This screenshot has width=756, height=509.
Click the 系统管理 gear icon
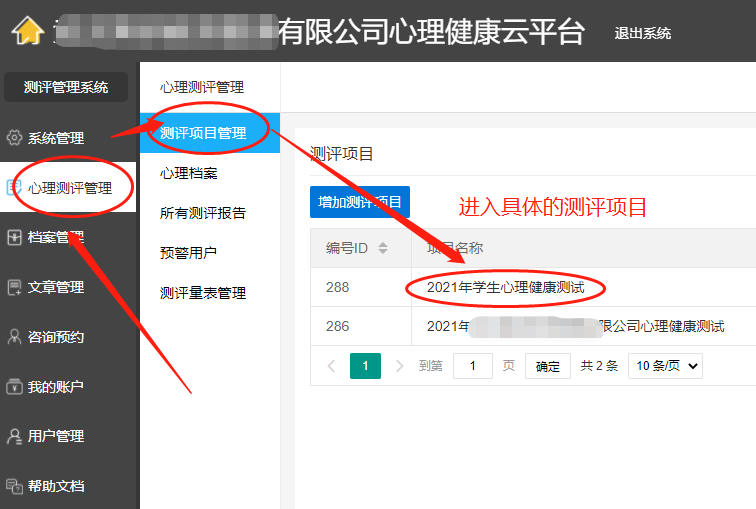[x=14, y=138]
